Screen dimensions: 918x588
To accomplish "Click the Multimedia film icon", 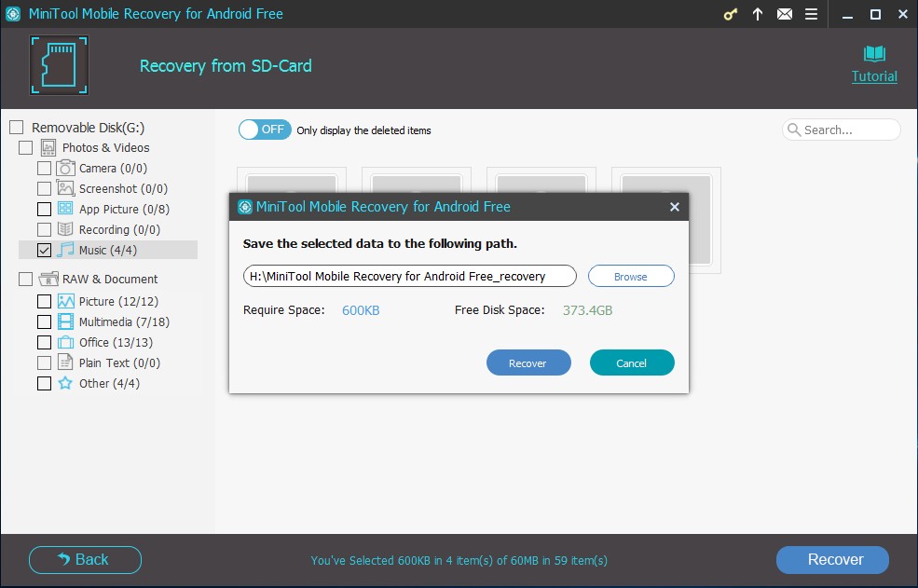I will point(65,321).
